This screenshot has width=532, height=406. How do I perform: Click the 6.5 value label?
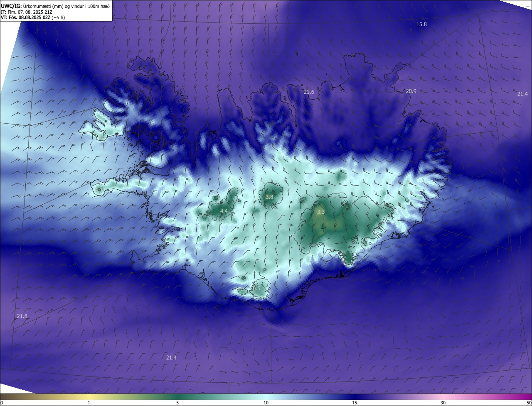point(256,288)
